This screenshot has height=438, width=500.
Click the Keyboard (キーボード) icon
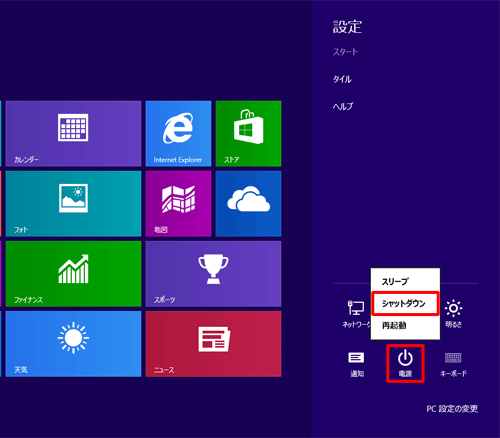click(x=453, y=364)
